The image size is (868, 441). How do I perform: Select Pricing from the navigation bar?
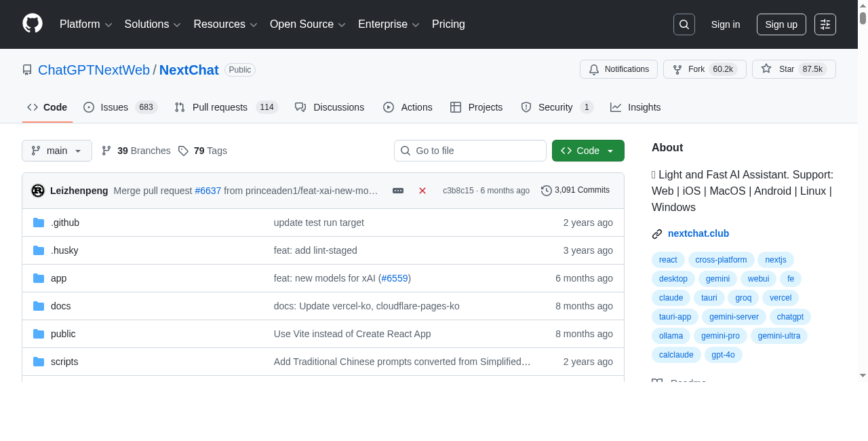448,24
